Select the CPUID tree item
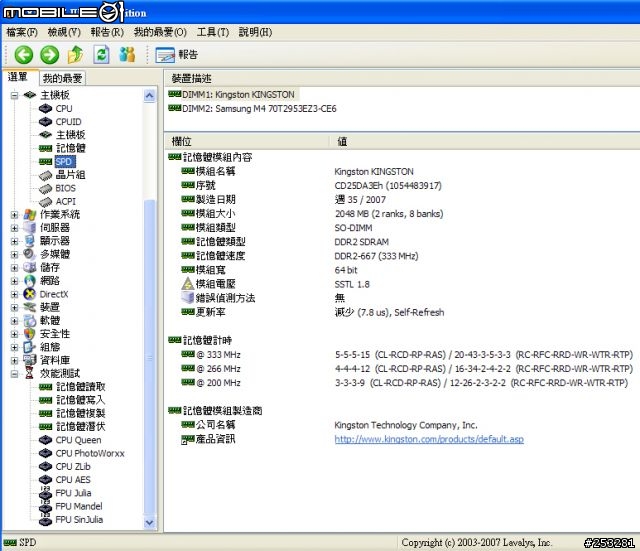This screenshot has width=640, height=551. pos(69,122)
